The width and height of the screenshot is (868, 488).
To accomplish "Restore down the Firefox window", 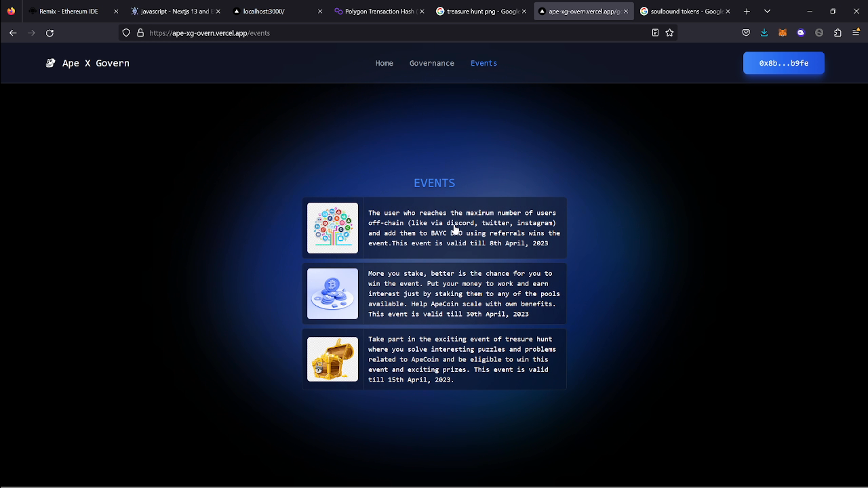I will (833, 11).
